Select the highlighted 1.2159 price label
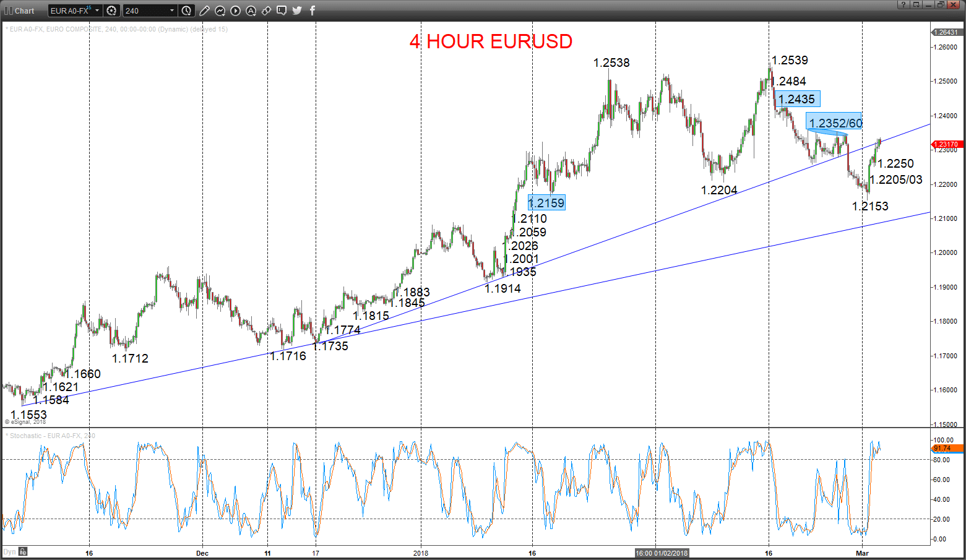 click(546, 203)
